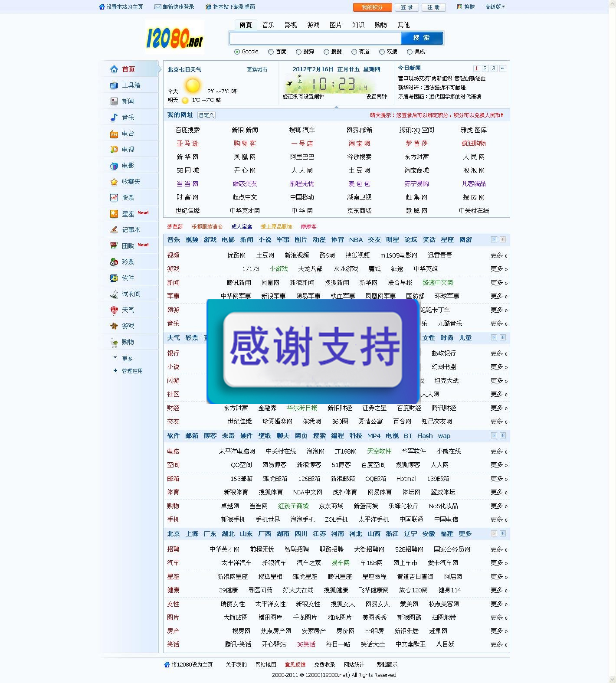Click the 音乐 music note icon in sidebar
The image size is (616, 683).
tap(114, 117)
